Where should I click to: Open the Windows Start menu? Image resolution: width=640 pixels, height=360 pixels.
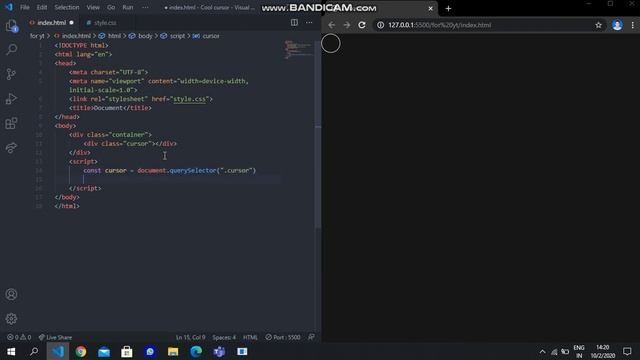[x=11, y=351]
